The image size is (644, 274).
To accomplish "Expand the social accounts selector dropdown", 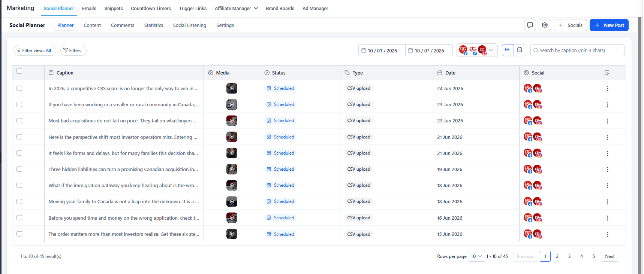I will 477,50.
